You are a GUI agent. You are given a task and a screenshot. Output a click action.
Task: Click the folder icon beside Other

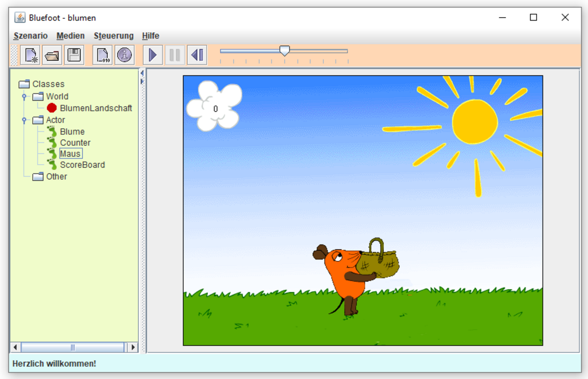pos(38,177)
